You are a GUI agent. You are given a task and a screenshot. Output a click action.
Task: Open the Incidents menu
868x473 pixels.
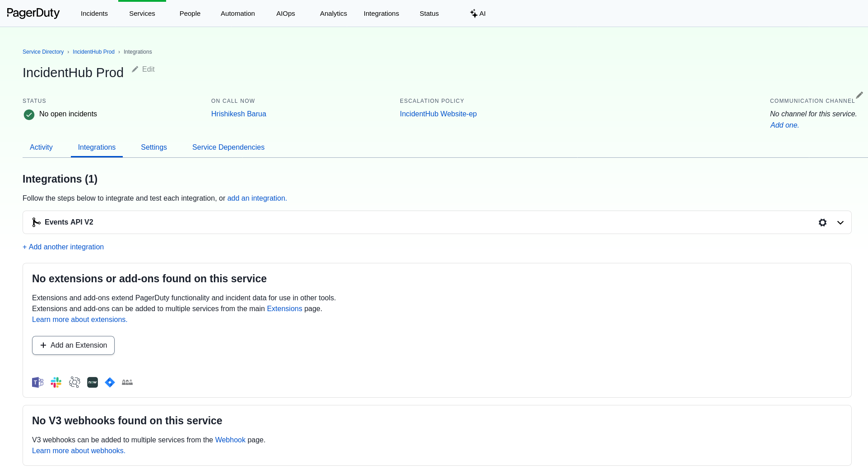(94, 14)
